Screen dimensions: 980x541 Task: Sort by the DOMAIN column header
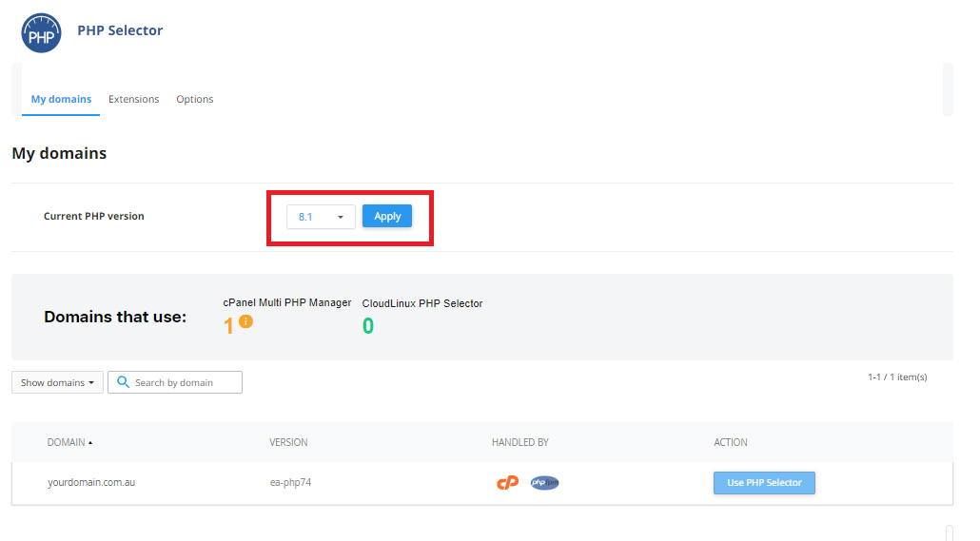(x=69, y=442)
